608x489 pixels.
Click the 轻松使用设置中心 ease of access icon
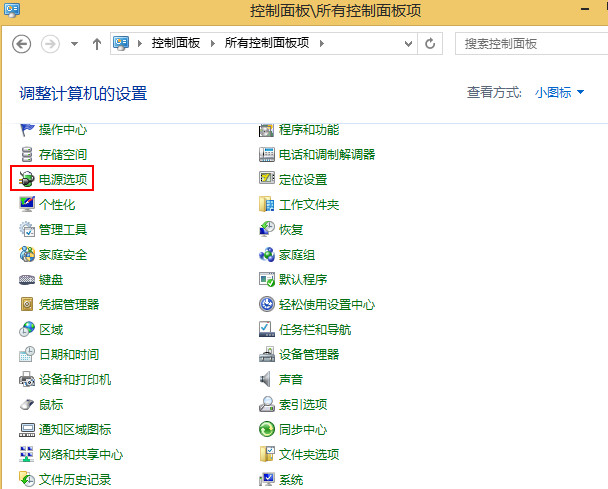(267, 305)
